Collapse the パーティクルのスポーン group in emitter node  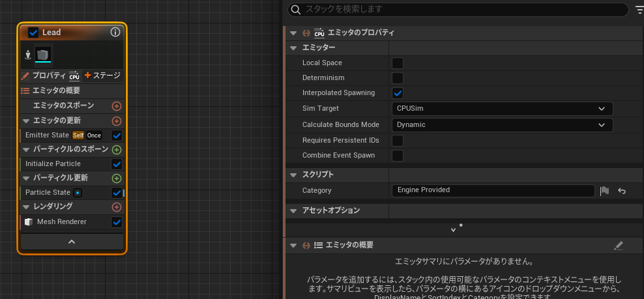26,149
